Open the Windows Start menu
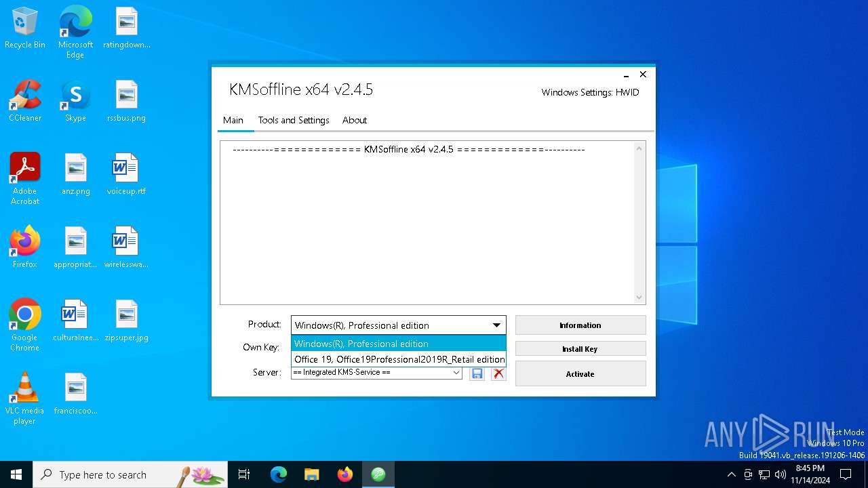 [16, 474]
